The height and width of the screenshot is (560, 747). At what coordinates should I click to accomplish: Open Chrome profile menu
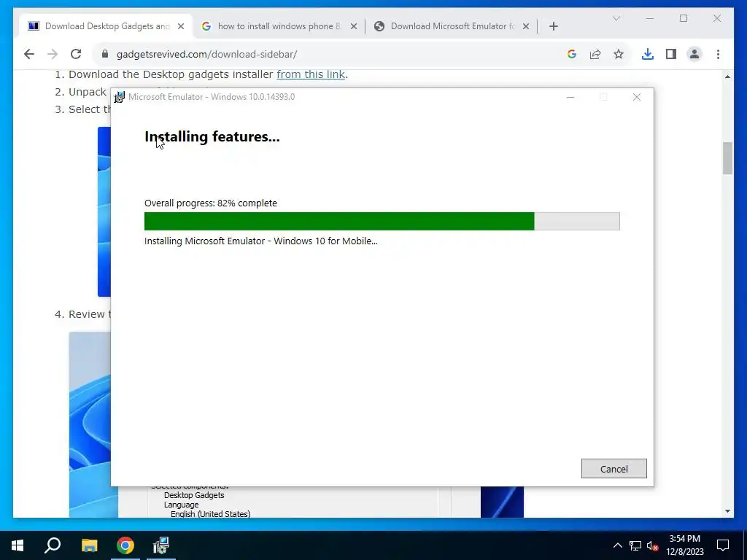coord(694,54)
